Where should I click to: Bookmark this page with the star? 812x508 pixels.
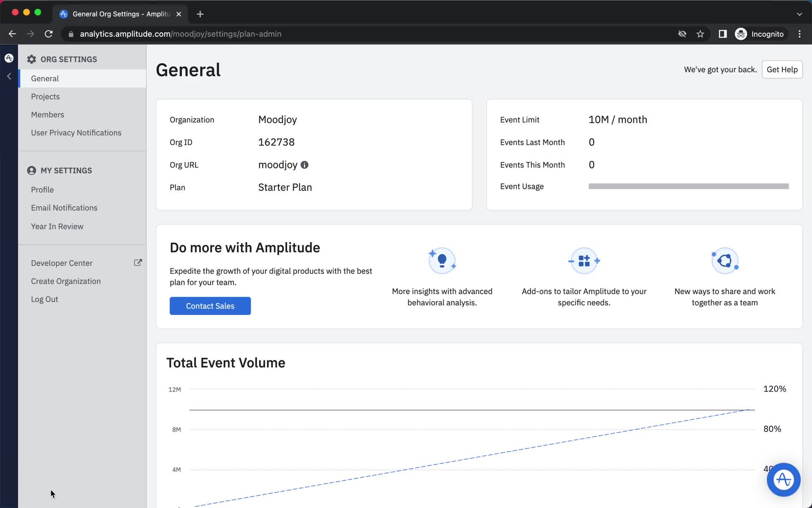tap(700, 34)
